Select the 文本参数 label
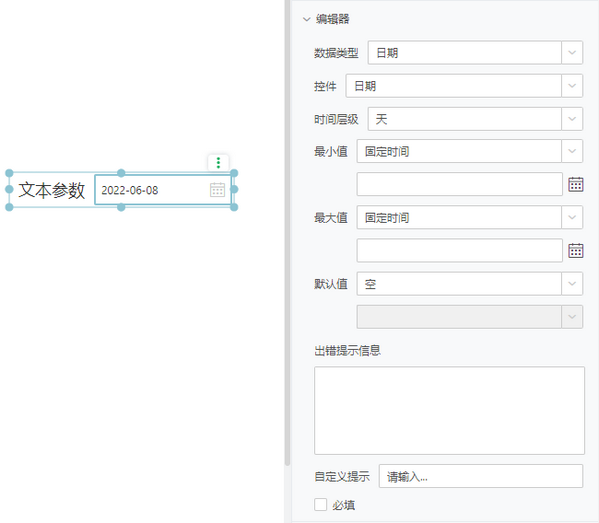 point(52,190)
